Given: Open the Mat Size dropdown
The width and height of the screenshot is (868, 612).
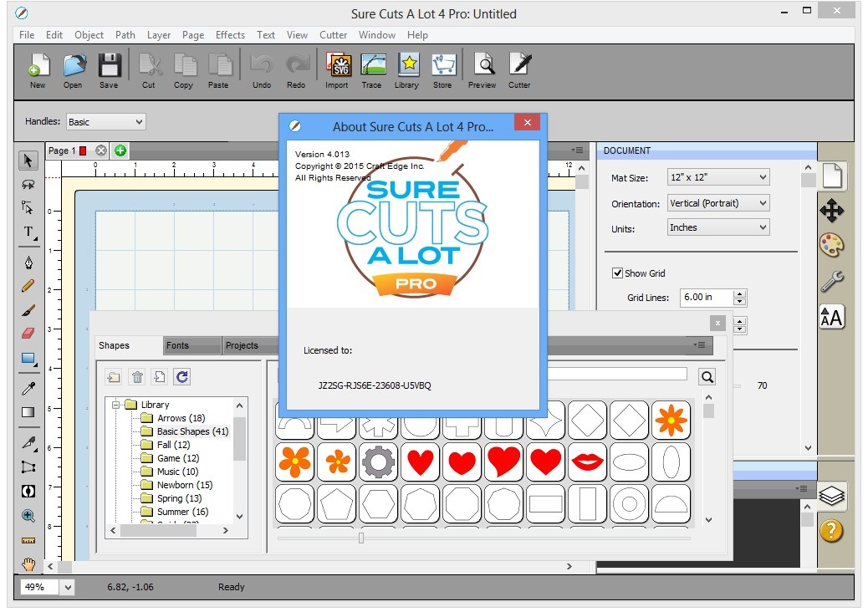Looking at the screenshot, I should click(717, 177).
